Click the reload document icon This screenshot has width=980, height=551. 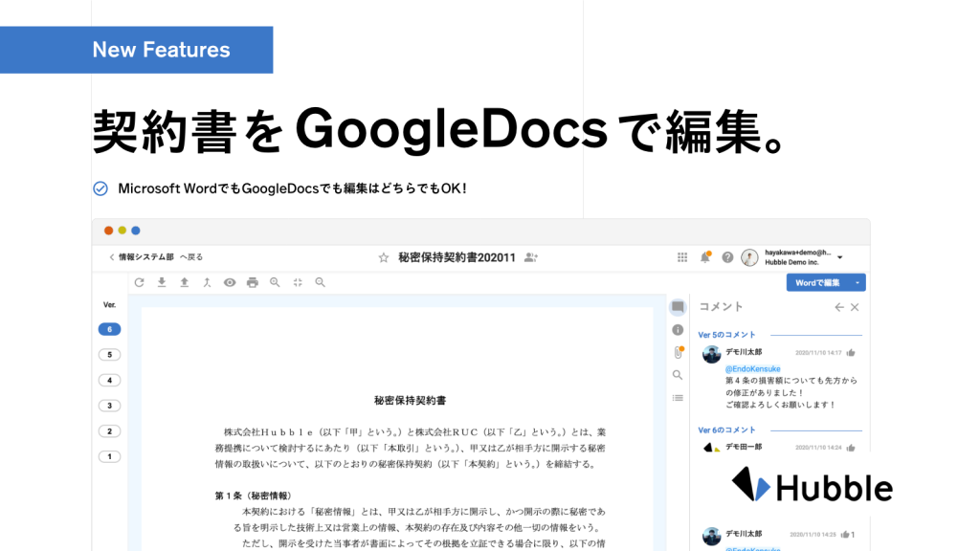point(140,282)
